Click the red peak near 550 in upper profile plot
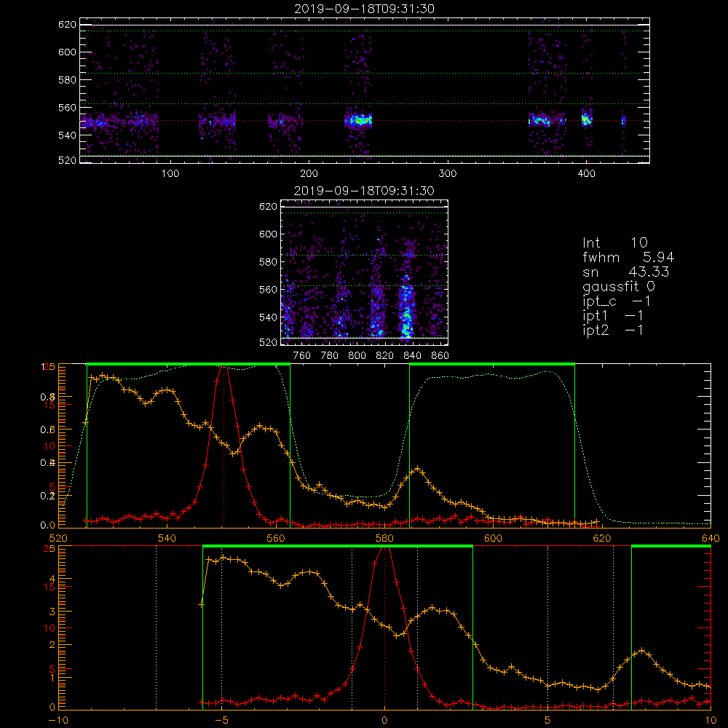The image size is (728, 728). point(224,368)
